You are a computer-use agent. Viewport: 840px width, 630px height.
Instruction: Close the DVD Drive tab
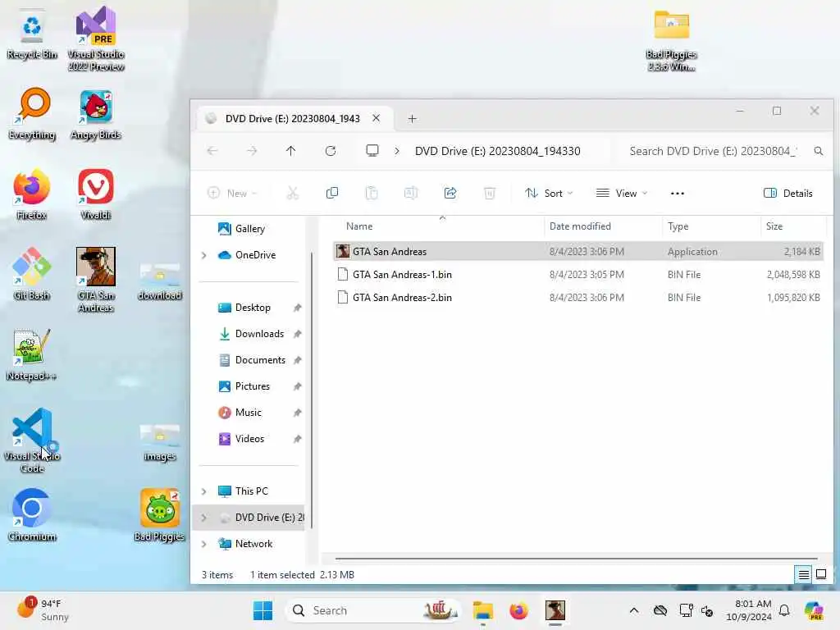[x=376, y=118]
